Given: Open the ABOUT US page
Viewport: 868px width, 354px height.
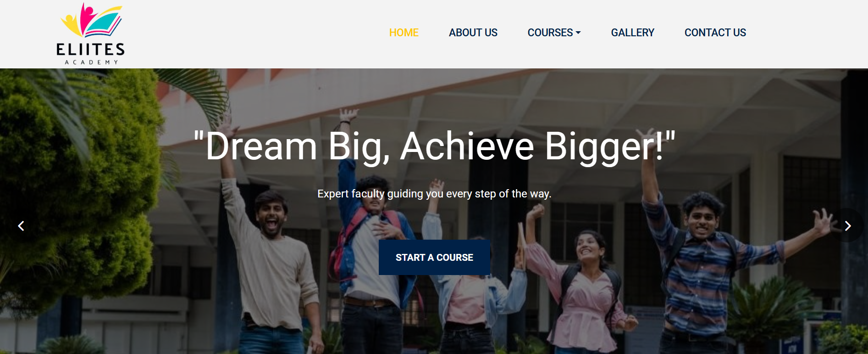Looking at the screenshot, I should coord(473,33).
